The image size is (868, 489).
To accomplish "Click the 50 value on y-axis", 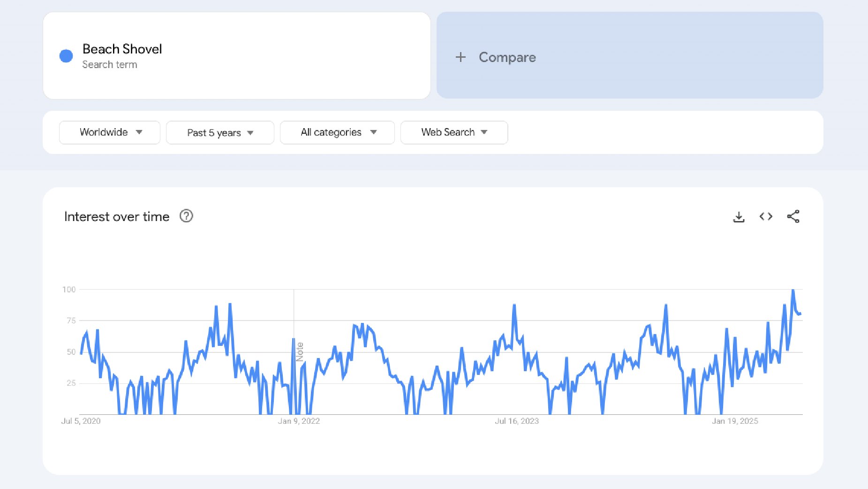I will tap(71, 352).
